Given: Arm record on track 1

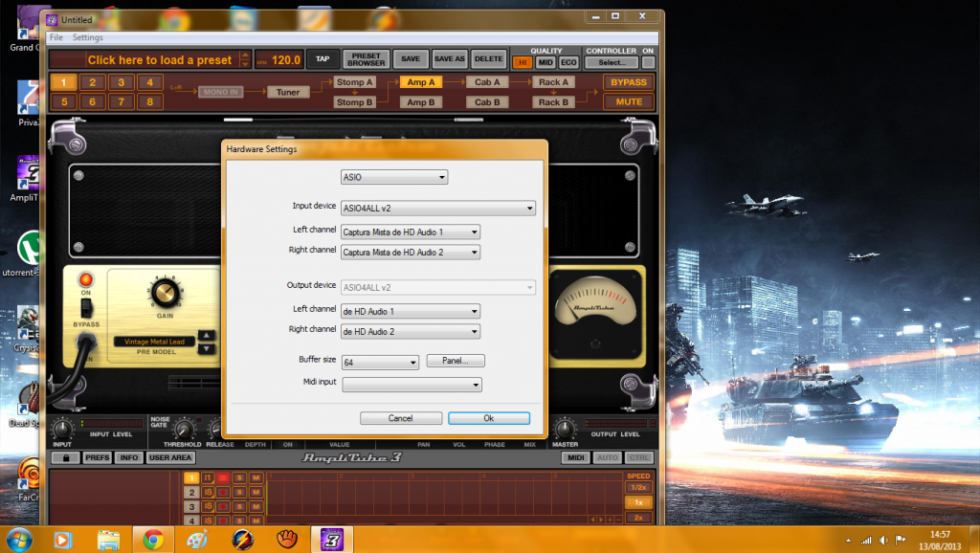Looking at the screenshot, I should 222,477.
